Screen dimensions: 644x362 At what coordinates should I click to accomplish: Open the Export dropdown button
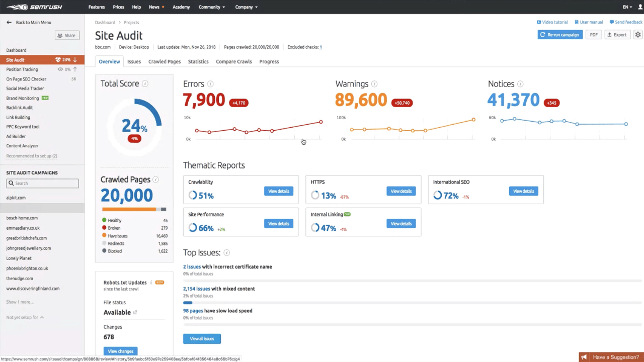(x=617, y=35)
